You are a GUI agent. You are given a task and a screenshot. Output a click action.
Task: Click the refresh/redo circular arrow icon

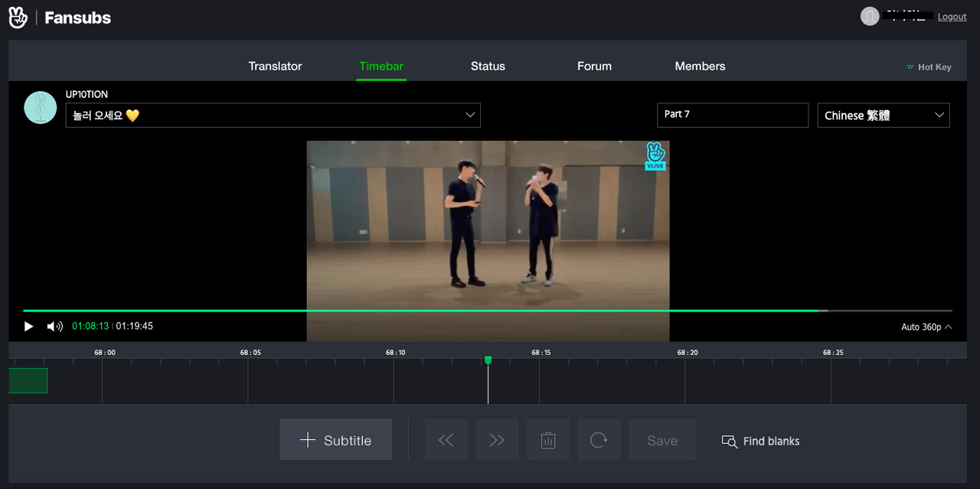click(599, 440)
